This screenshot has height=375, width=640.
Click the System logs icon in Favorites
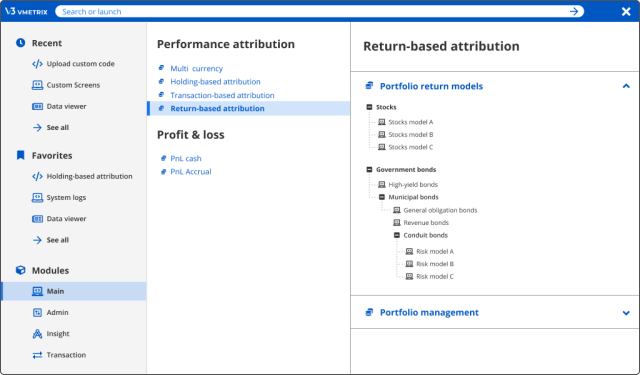[x=37, y=197]
